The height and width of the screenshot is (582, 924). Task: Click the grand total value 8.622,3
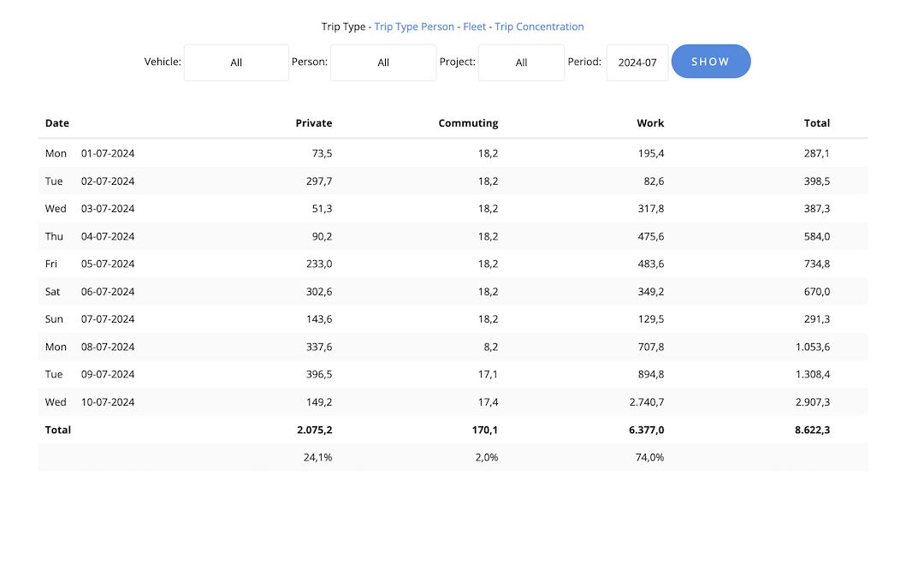click(x=812, y=430)
